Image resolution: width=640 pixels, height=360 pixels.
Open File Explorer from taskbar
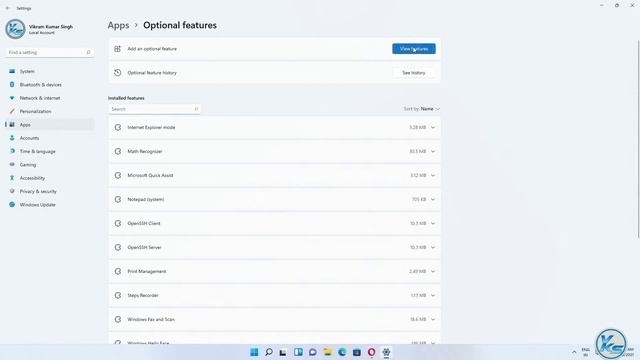point(327,352)
